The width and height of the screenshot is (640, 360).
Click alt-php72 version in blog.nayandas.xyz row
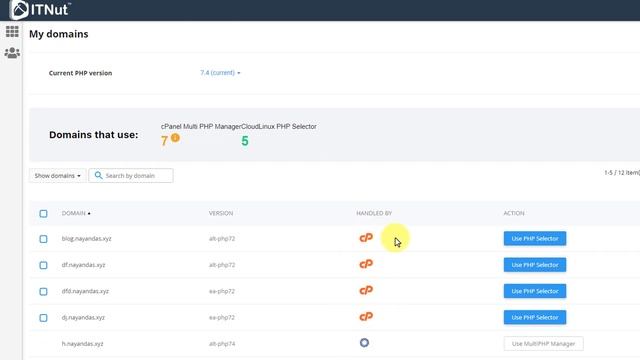click(222, 238)
